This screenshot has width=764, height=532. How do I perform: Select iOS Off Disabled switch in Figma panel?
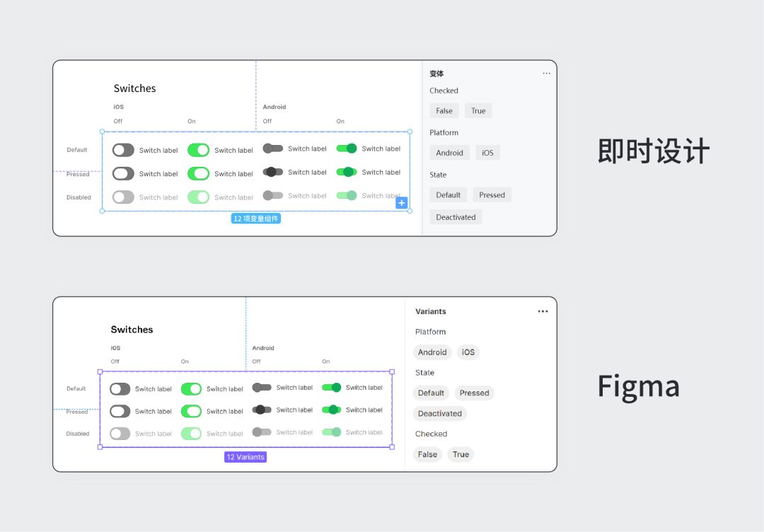(120, 434)
